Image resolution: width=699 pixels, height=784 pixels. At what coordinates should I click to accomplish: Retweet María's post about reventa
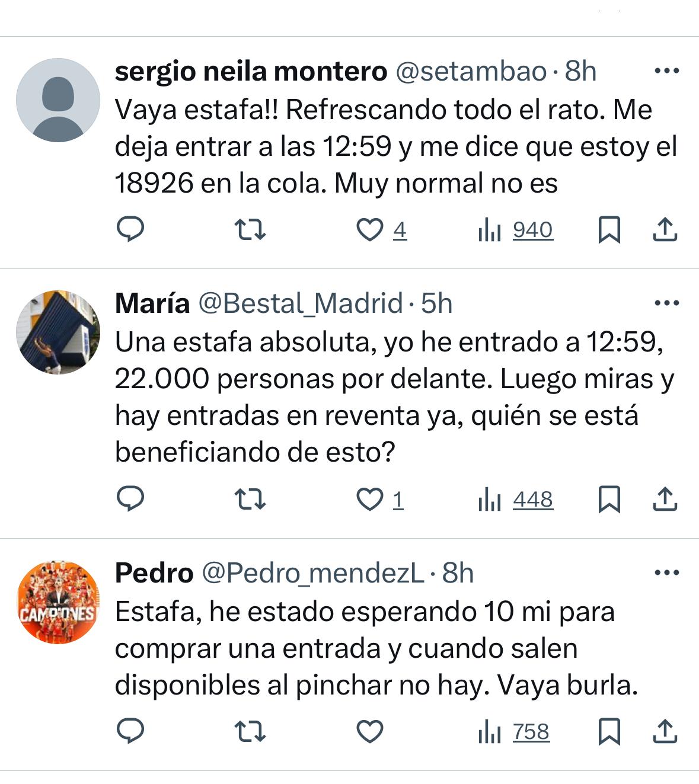point(250,500)
